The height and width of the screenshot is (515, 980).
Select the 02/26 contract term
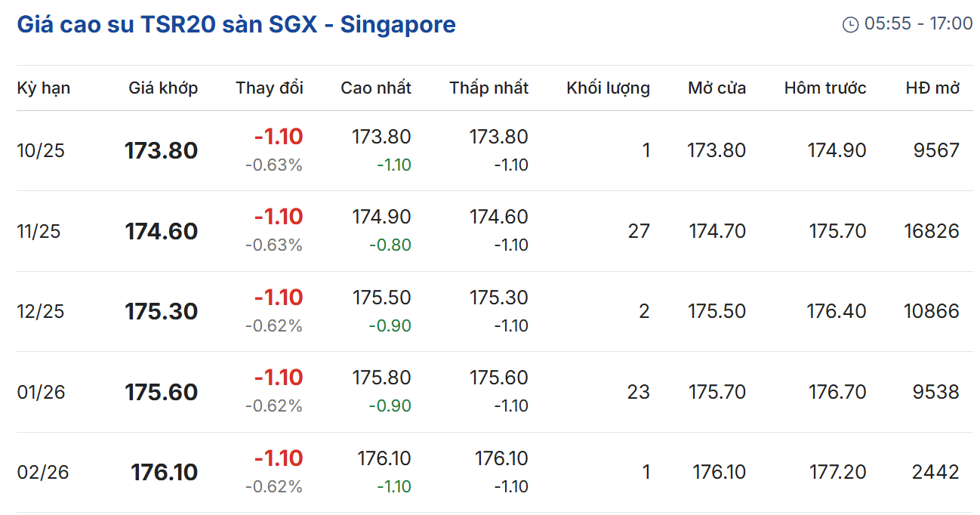(x=42, y=473)
